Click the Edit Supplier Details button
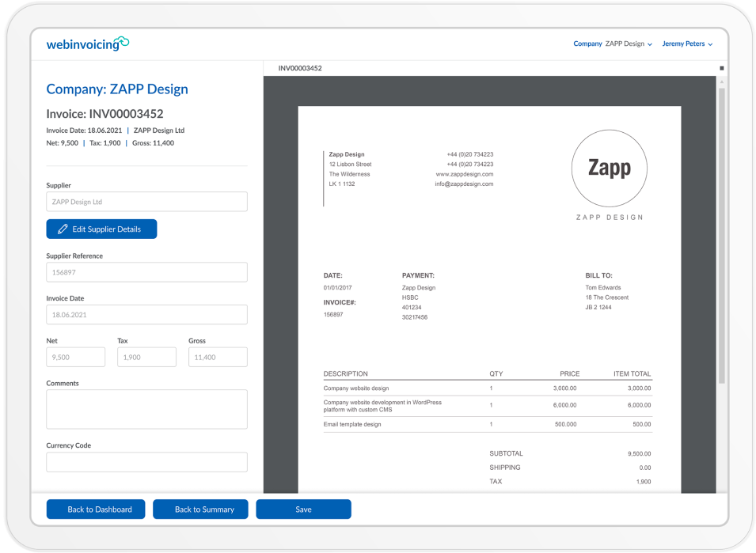This screenshot has width=756, height=553. [x=101, y=229]
